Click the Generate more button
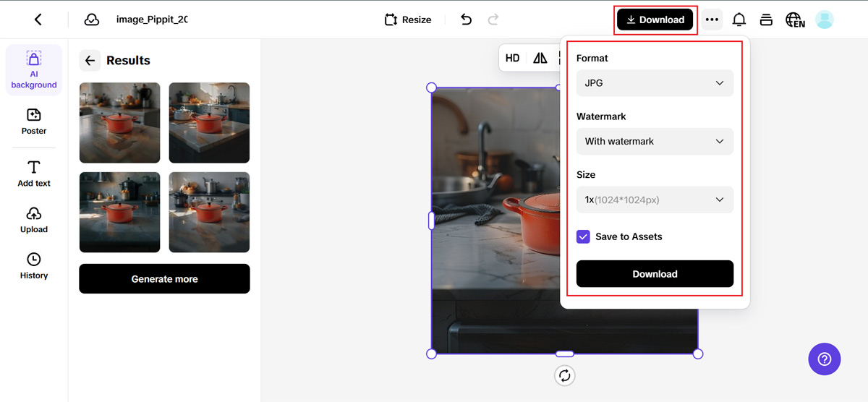The width and height of the screenshot is (868, 402). [164, 278]
